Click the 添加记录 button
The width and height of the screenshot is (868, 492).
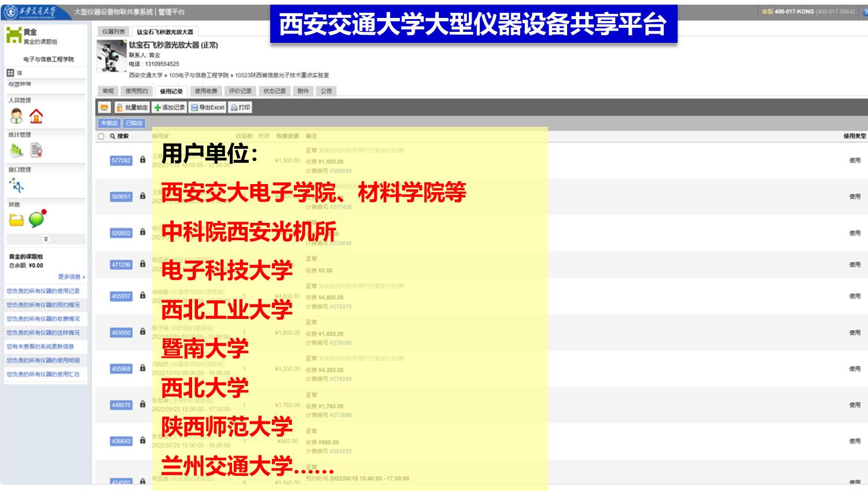pos(170,108)
